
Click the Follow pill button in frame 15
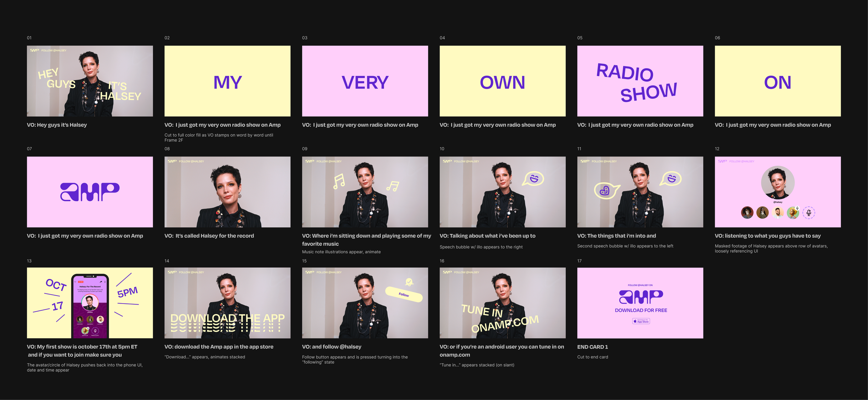404,294
